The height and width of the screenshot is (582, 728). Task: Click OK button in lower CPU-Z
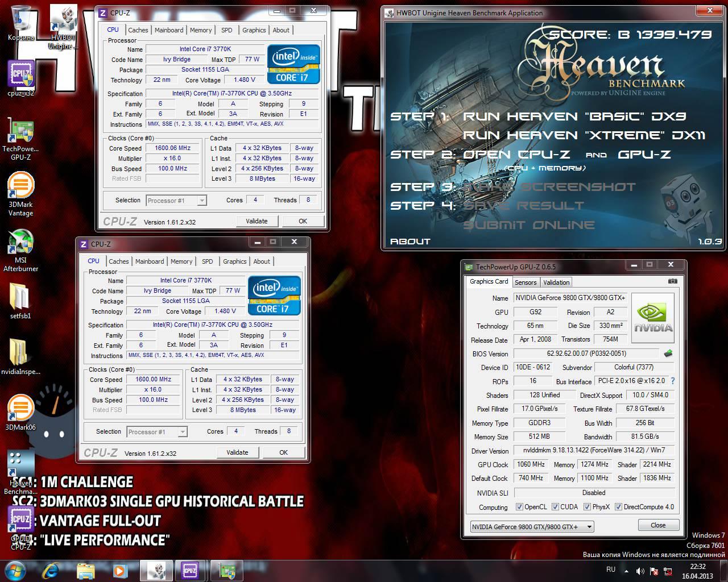click(x=283, y=453)
